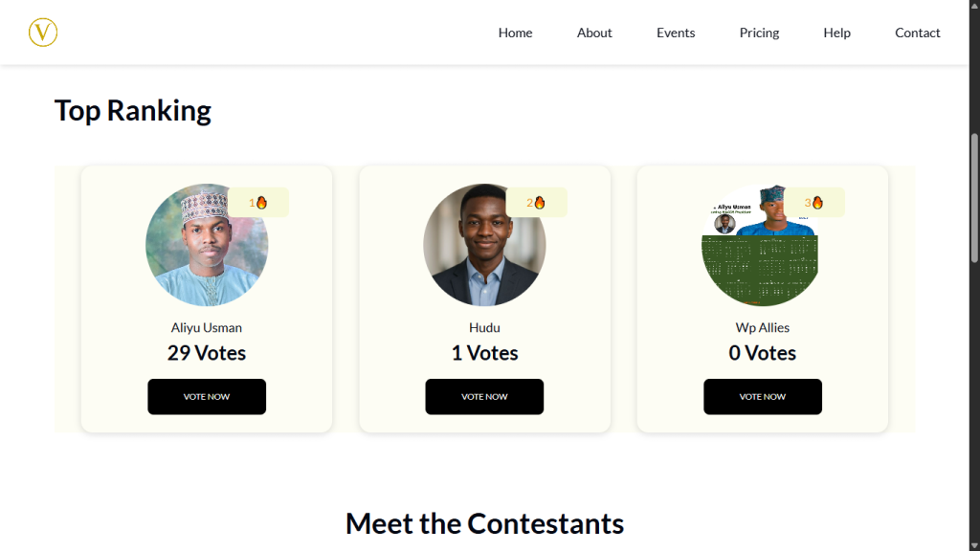The image size is (980, 551).
Task: Click the Wp Allies contestant name
Action: [762, 328]
